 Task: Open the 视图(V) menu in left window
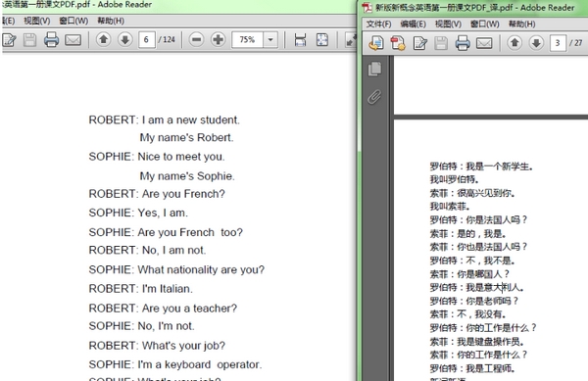[37, 21]
